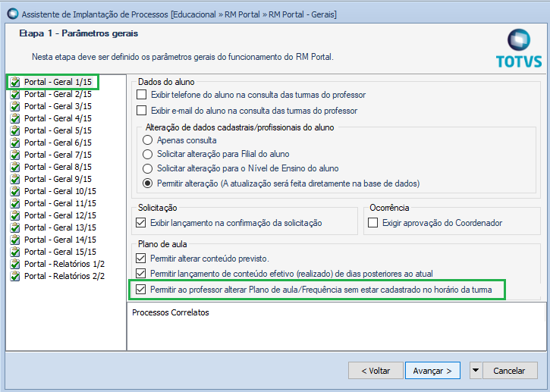Click the clipboard icon beside Portal - Relatórios 2/2

coord(15,276)
